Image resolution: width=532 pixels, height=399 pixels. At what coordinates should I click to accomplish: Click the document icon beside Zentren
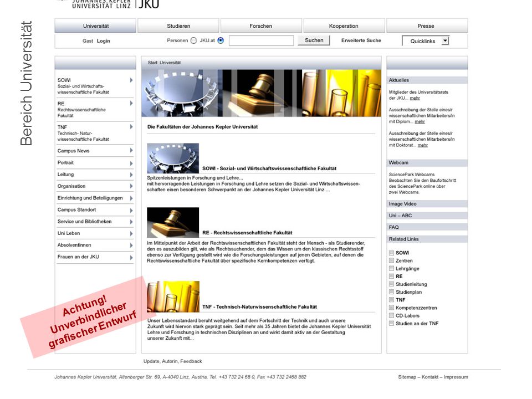tap(391, 260)
